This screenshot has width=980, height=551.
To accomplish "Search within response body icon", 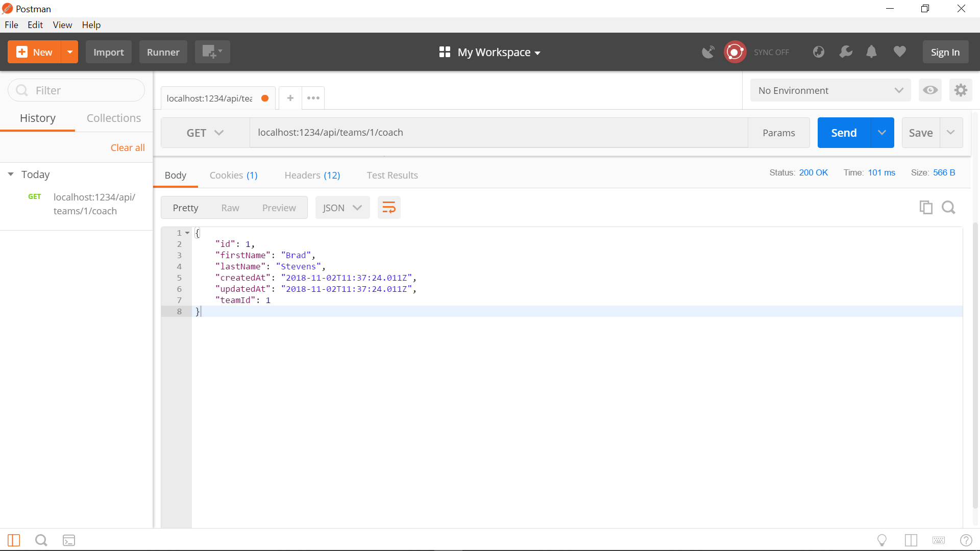I will pos(948,208).
